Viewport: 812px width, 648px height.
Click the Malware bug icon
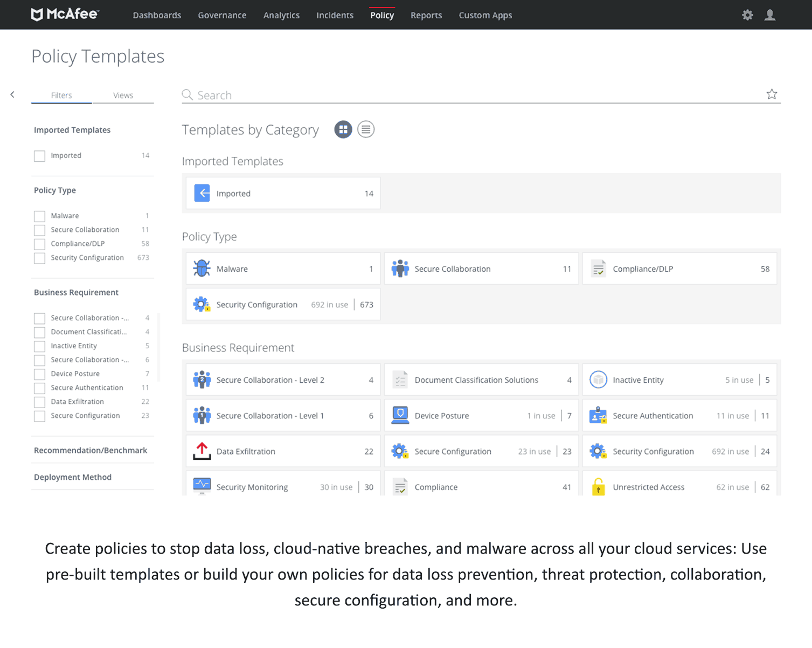(x=202, y=268)
